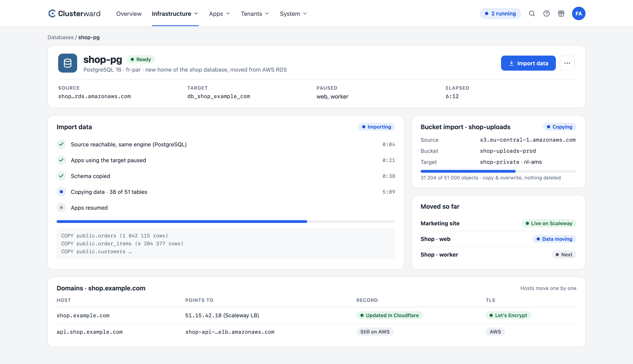Screen dimensions: 633x364
Task: Open the gift what's-new icon
Action: [561, 13]
